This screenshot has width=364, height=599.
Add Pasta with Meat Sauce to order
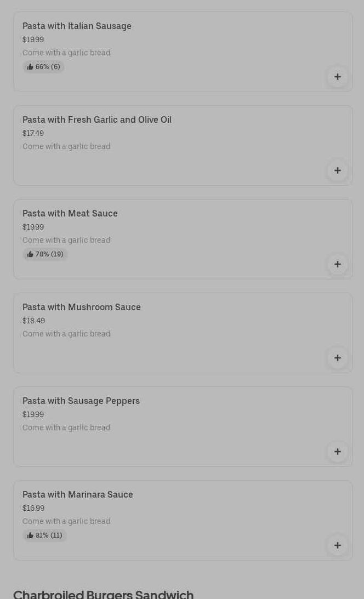pos(338,264)
